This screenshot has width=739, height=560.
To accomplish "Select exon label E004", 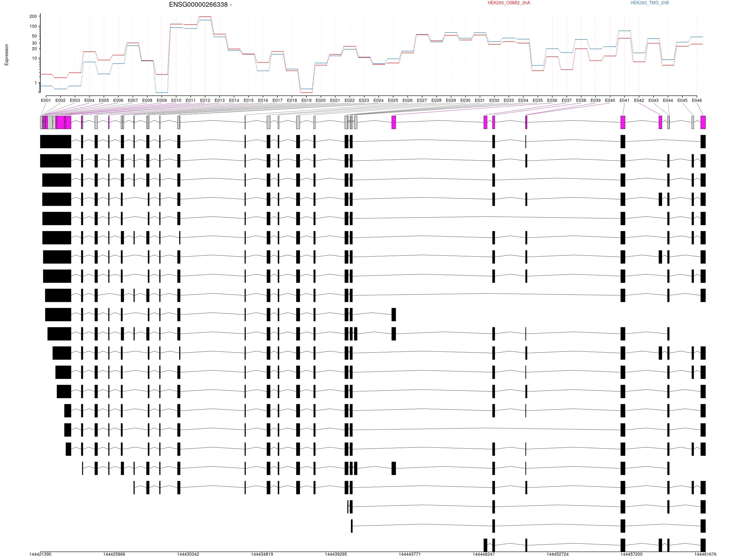I will point(89,100).
